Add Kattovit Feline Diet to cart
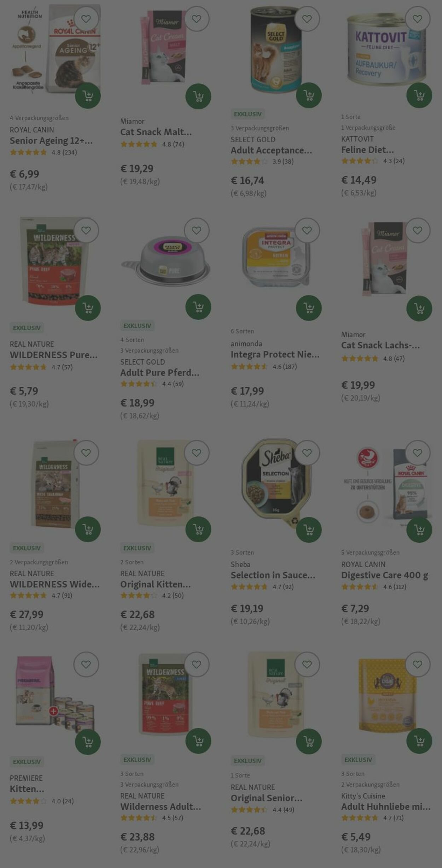The height and width of the screenshot is (868, 442). coord(419,95)
